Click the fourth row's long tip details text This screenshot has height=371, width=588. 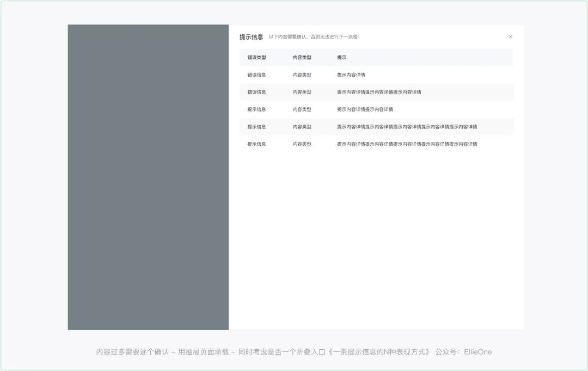(407, 127)
